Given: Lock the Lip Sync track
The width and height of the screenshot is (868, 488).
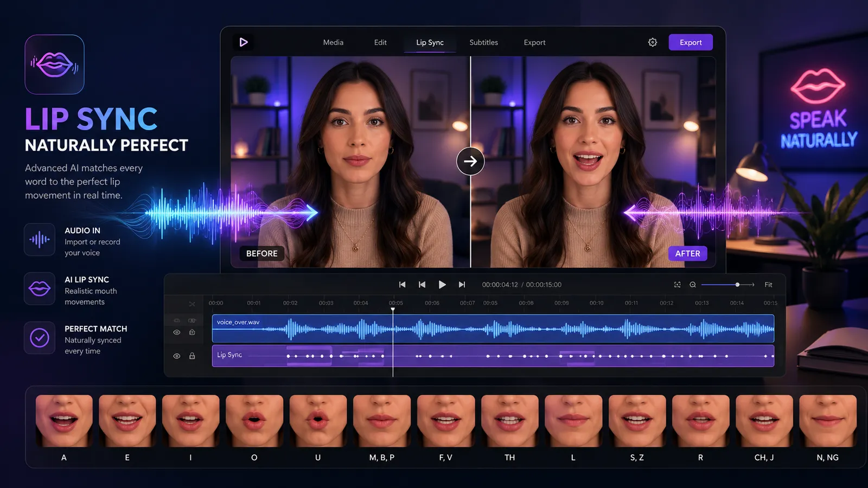Looking at the screenshot, I should [x=192, y=356].
